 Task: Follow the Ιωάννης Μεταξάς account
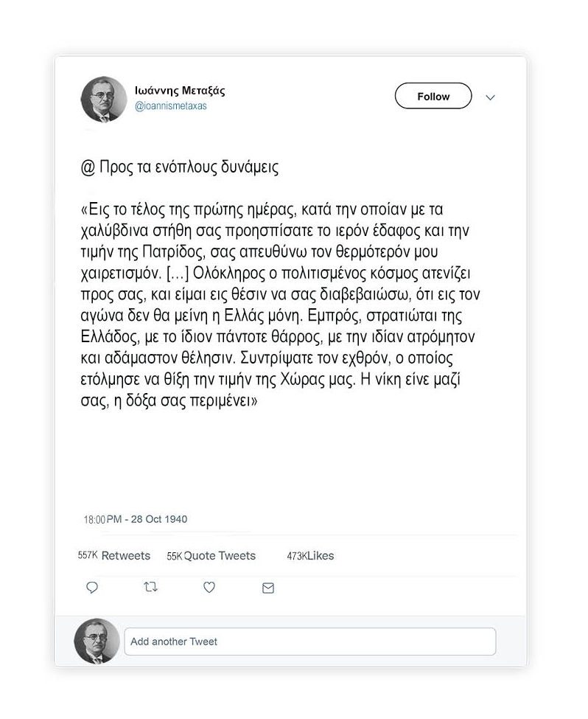click(433, 96)
